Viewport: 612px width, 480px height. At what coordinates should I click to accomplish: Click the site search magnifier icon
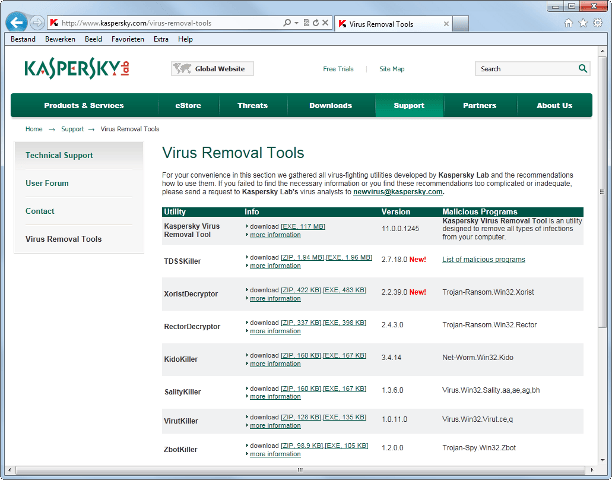pyautogui.click(x=583, y=69)
